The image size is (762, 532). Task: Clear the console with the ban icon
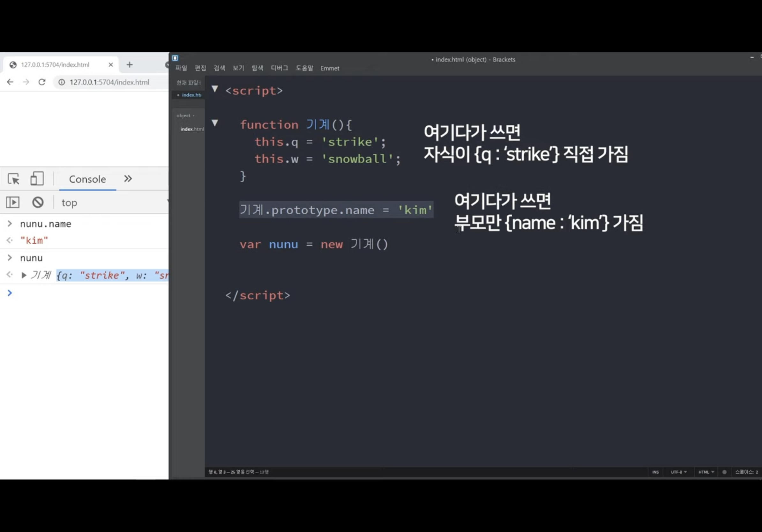coord(38,202)
